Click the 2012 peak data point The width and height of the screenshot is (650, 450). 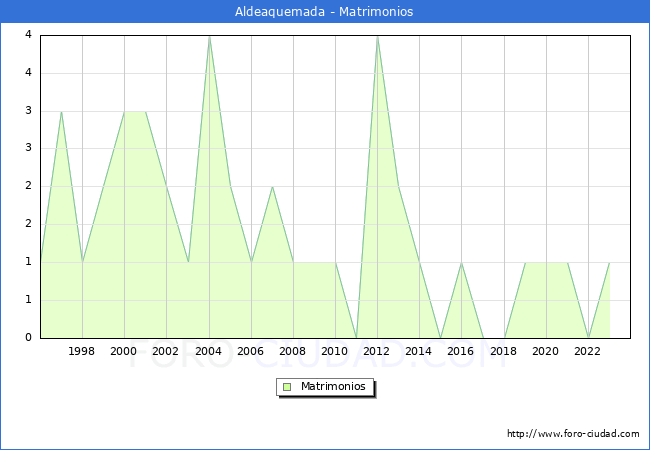[377, 36]
